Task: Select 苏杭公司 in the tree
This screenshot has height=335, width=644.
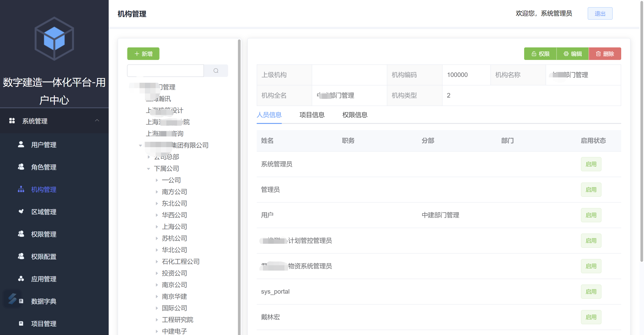Action: pos(174,238)
